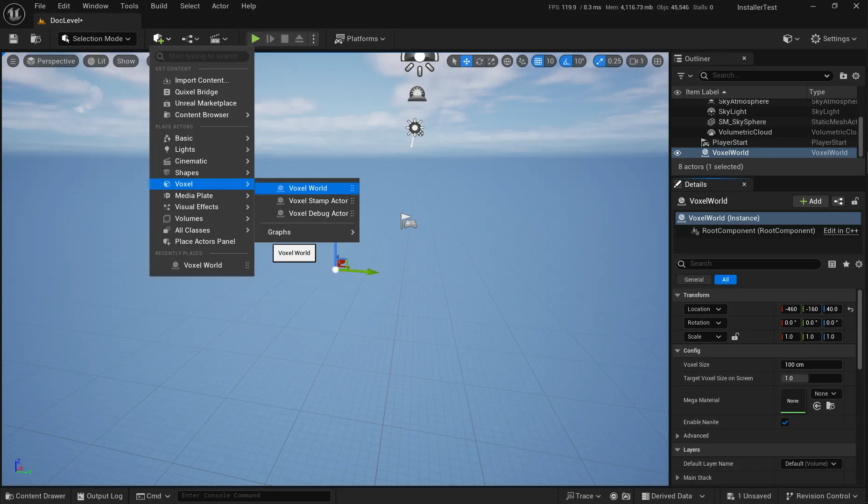Toggle visibility of the VoxelWorld actor
The height and width of the screenshot is (504, 868).
[x=677, y=153]
